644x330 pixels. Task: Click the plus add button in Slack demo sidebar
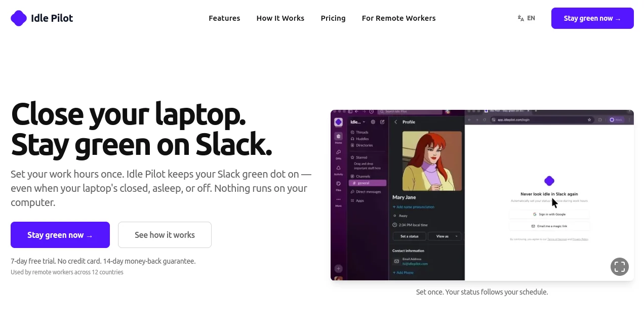(338, 269)
